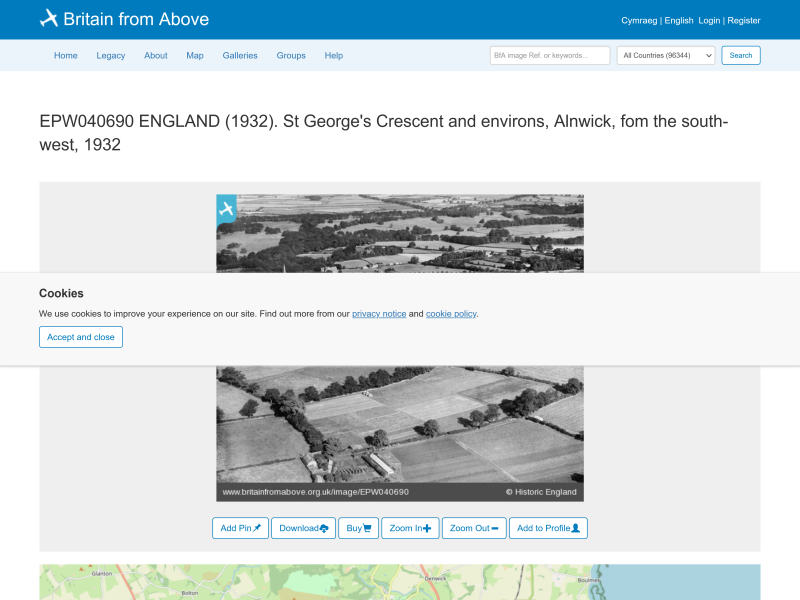The image size is (800, 600).
Task: Click the Search button
Action: click(741, 55)
